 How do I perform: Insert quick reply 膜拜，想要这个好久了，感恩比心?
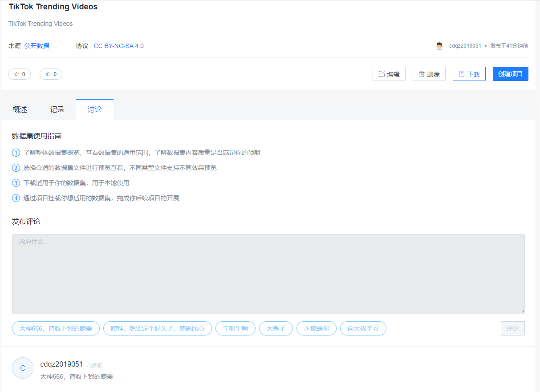click(x=158, y=328)
